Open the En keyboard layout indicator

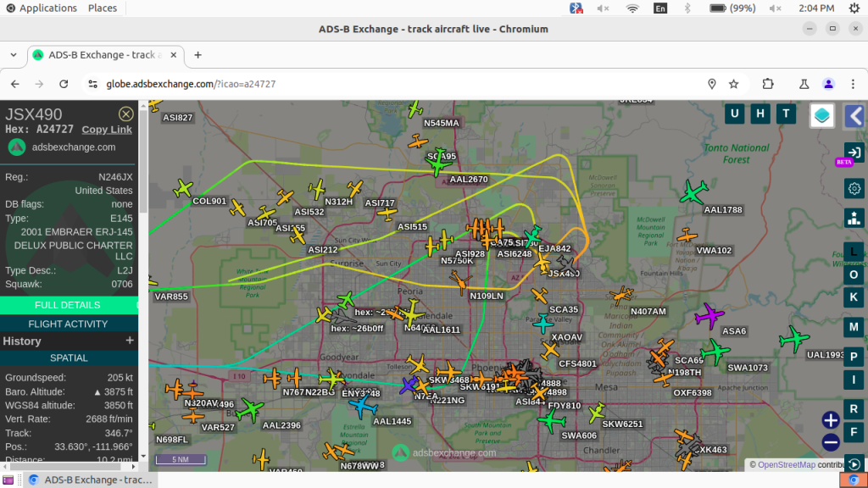660,8
